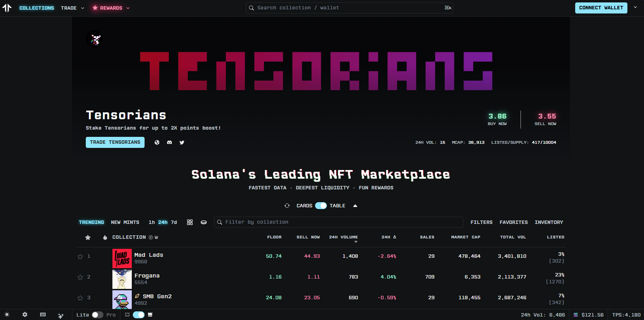Click the pink star Rewards icon
The width and height of the screenshot is (644, 320).
(x=95, y=8)
